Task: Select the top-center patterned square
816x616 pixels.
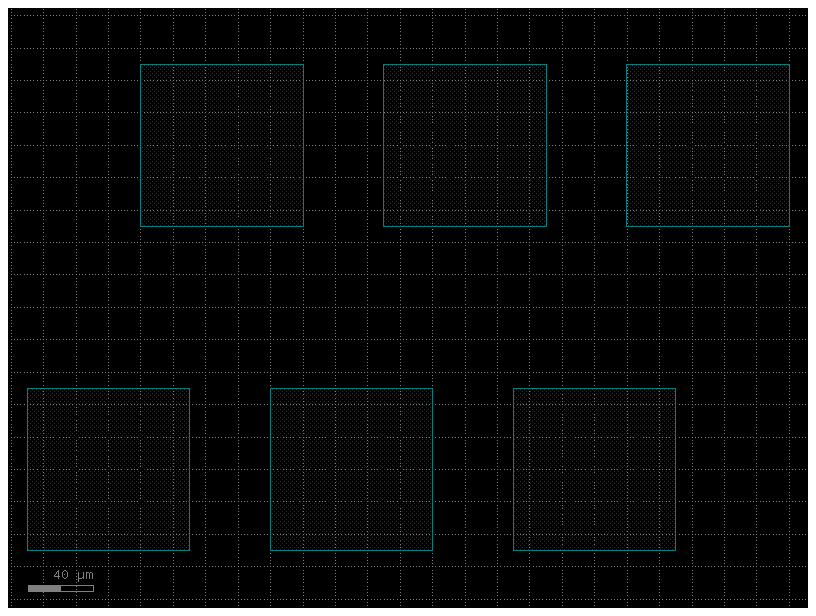Action: 465,145
